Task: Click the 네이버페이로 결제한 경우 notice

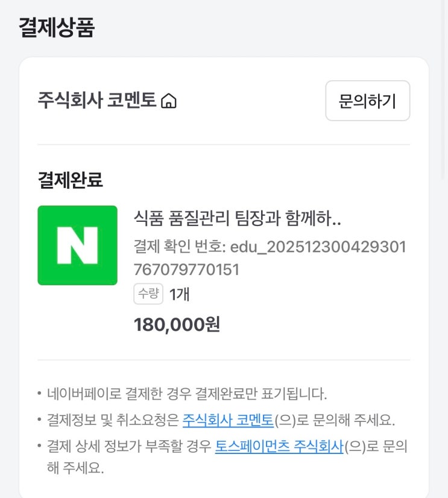Action: [187, 394]
